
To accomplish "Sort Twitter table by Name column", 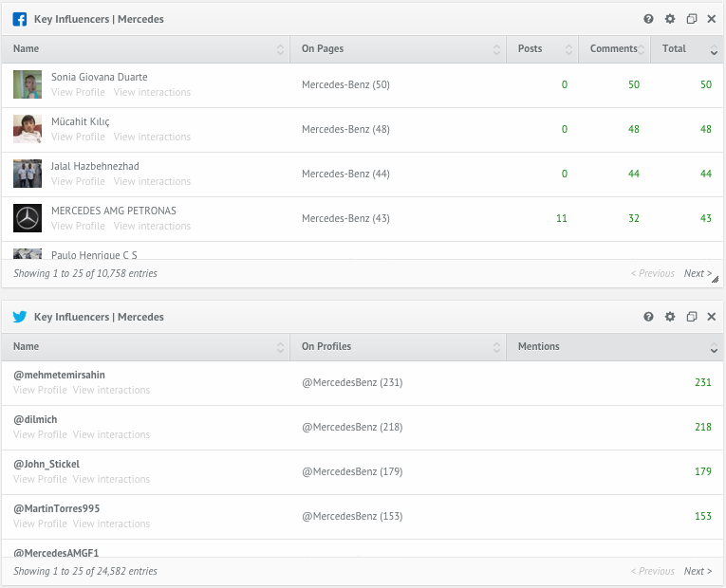I will click(145, 347).
